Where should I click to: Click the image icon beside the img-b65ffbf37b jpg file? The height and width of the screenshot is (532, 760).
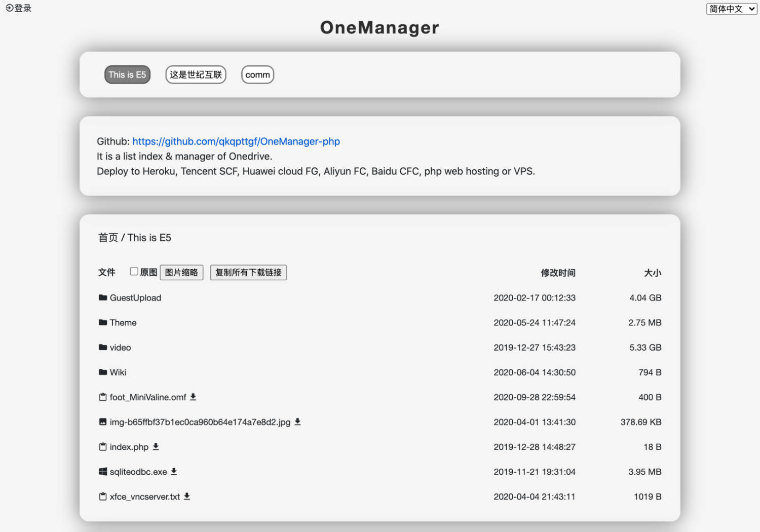click(x=103, y=422)
